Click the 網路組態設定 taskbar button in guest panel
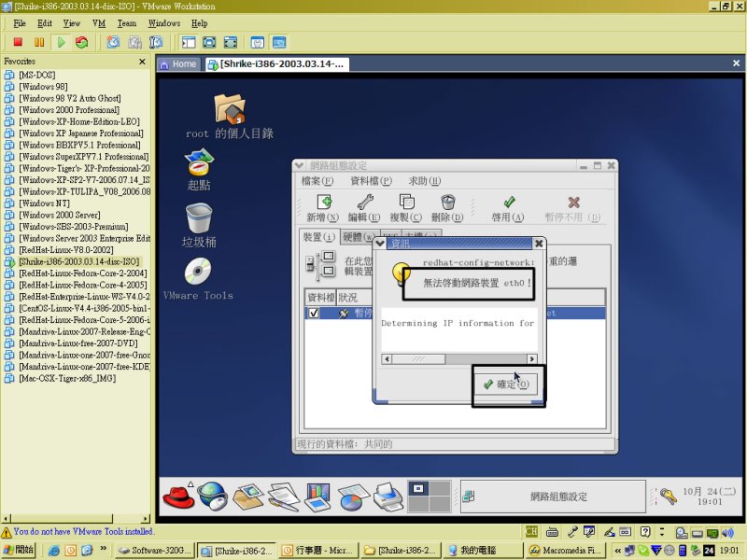Screen dimensions: 747x560 click(553, 497)
